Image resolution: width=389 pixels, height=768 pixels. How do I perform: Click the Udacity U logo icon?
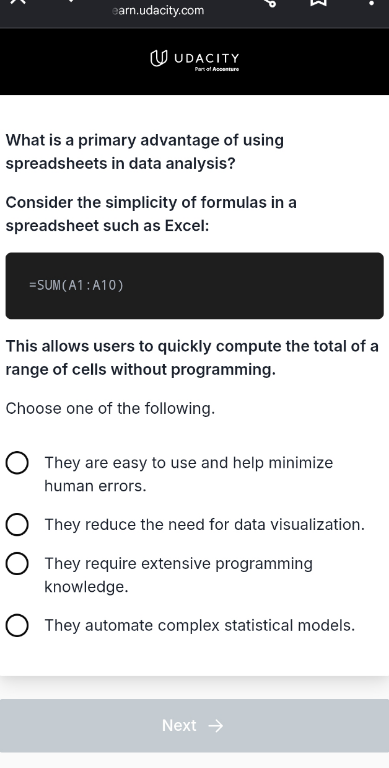tap(158, 59)
